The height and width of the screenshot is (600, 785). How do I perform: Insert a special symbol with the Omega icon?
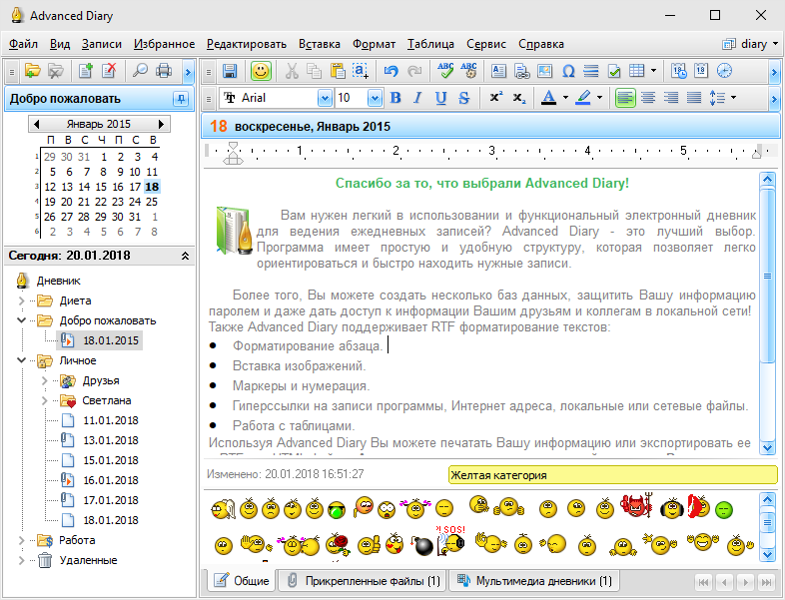coord(568,71)
